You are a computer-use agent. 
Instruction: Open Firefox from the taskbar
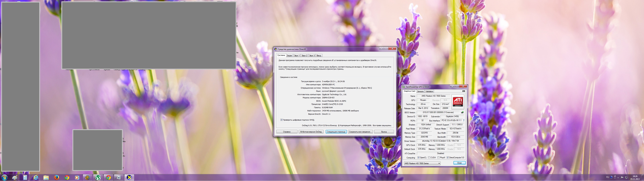(57, 177)
